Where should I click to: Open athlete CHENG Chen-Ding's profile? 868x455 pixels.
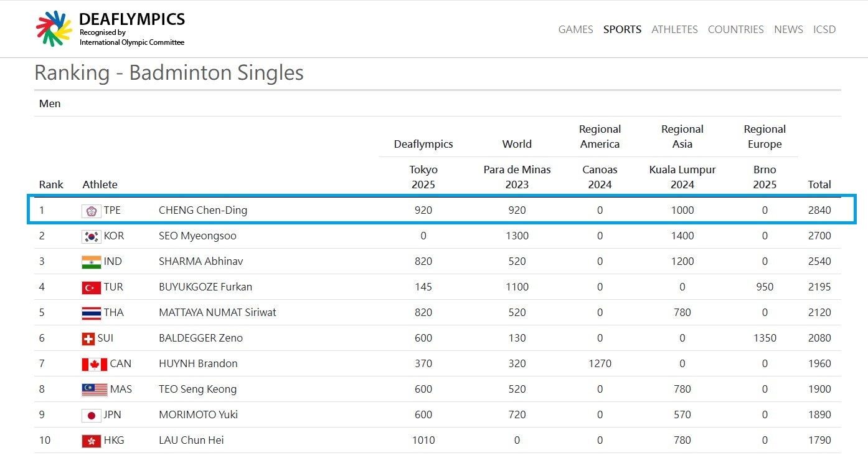pyautogui.click(x=203, y=211)
